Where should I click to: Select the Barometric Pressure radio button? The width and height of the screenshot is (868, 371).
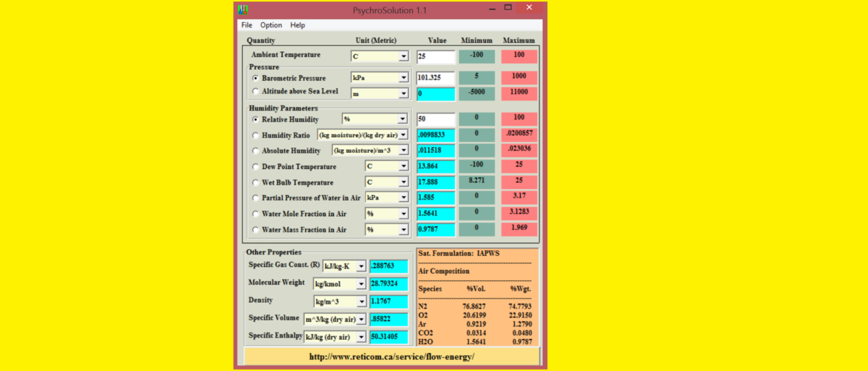[255, 78]
